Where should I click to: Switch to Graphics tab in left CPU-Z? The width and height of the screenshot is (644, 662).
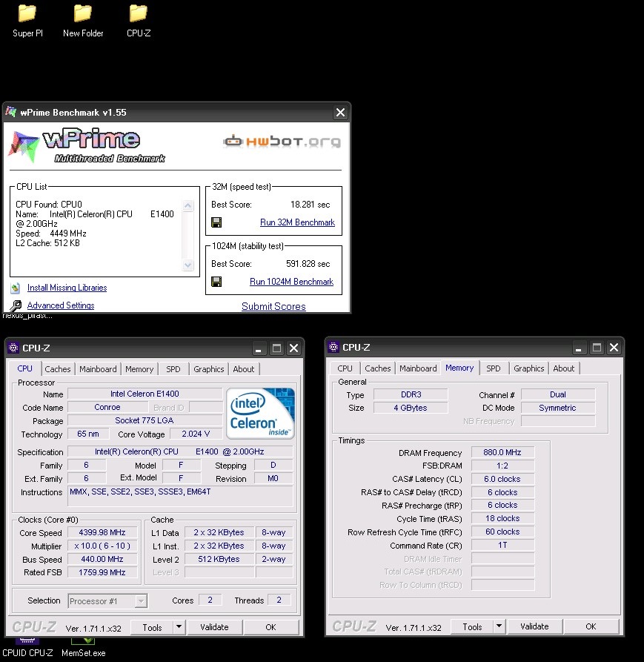tap(209, 369)
